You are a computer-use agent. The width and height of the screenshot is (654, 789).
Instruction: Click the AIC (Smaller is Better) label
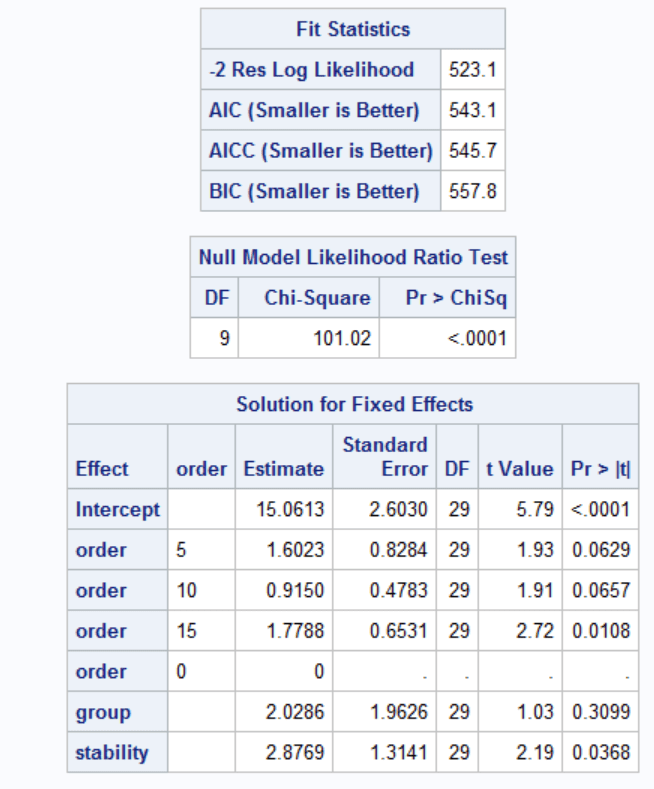(x=314, y=110)
